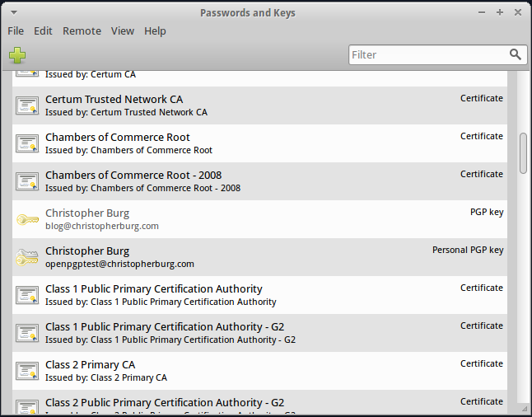The image size is (532, 417).
Task: Minimize the Passwords and Keys window
Action: pyautogui.click(x=482, y=12)
